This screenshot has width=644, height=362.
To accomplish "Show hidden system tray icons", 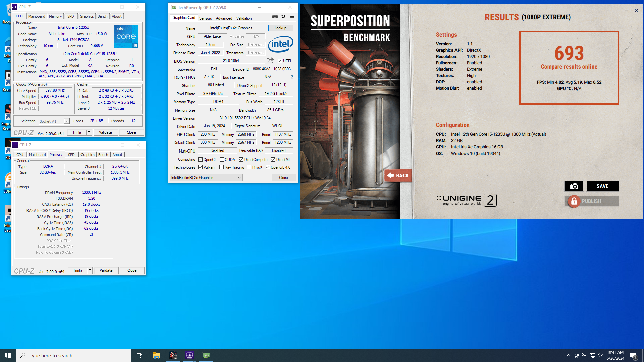I will coord(569,355).
